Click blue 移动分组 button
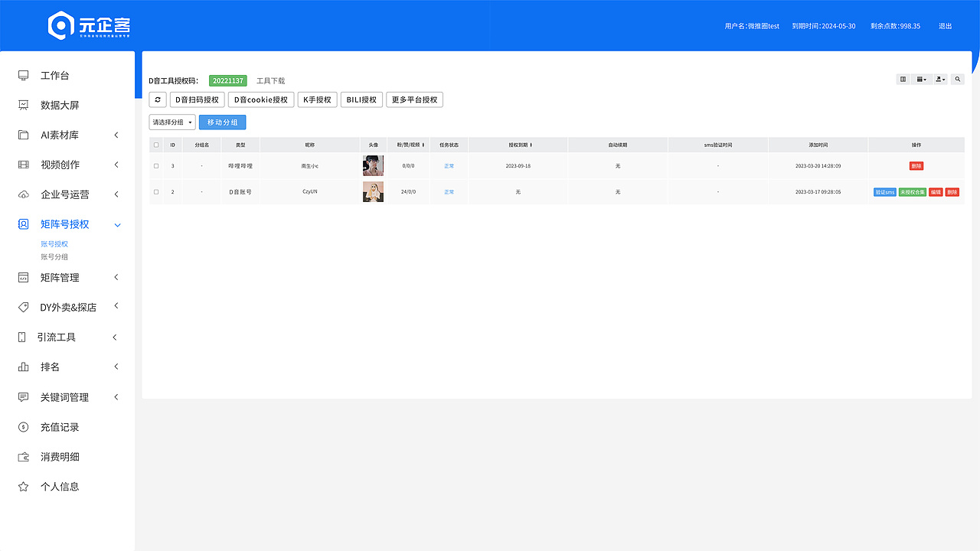The image size is (980, 551). coord(222,122)
